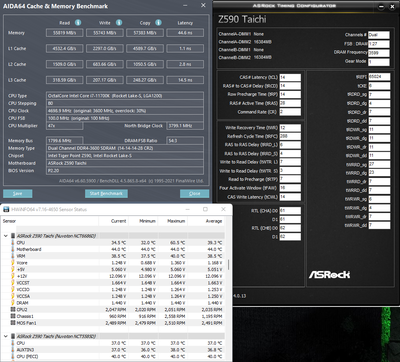Click the Save button in AIDA64

[x=18, y=194]
